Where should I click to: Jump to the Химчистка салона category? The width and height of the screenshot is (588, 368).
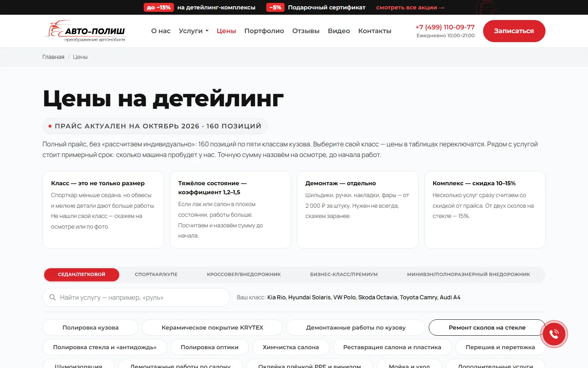point(291,347)
